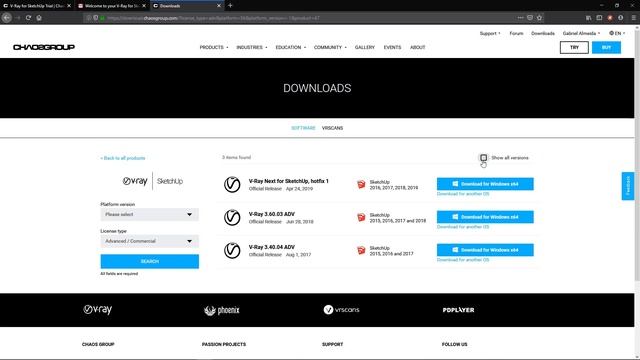Bookmark this page with the star icon
Image resolution: width=640 pixels, height=360 pixels.
click(540, 18)
